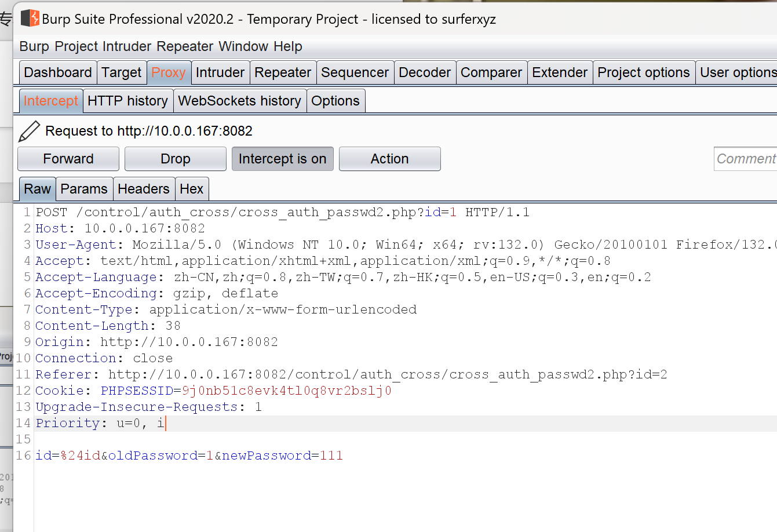Click the Referer header line
Viewport: 777px width, 532px height.
(352, 374)
